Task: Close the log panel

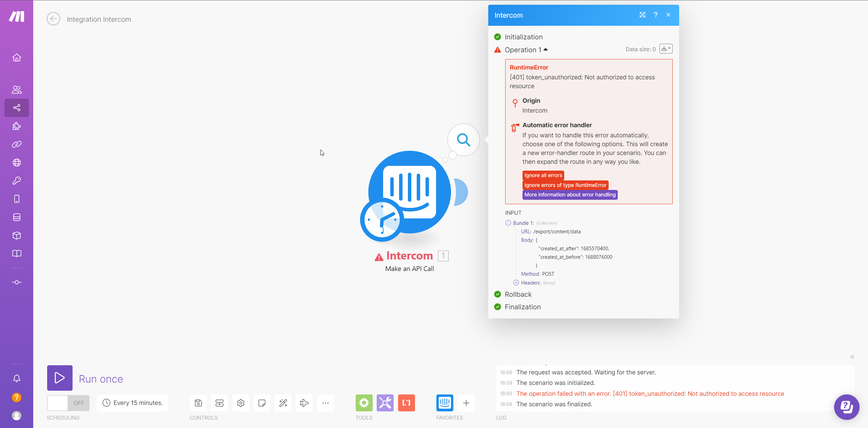Action: [x=852, y=357]
